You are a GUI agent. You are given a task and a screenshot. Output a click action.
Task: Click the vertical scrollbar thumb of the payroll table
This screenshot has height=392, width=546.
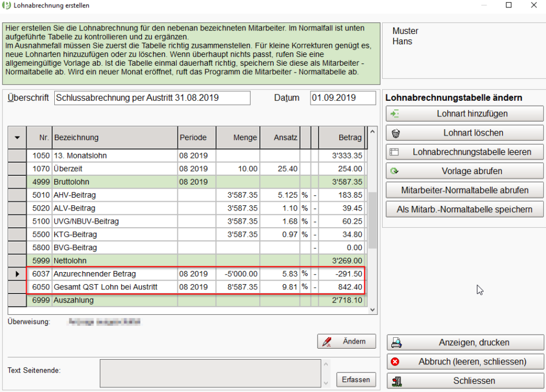pyautogui.click(x=373, y=221)
